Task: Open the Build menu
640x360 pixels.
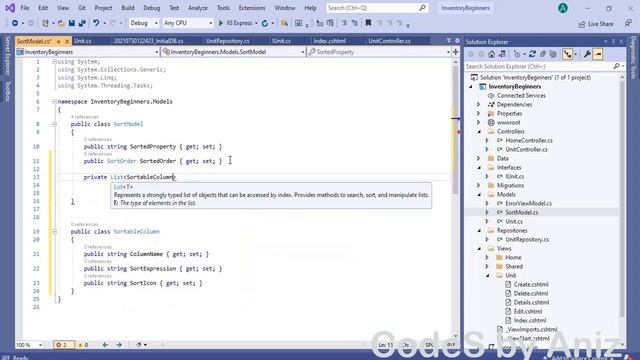Action: pos(128,8)
